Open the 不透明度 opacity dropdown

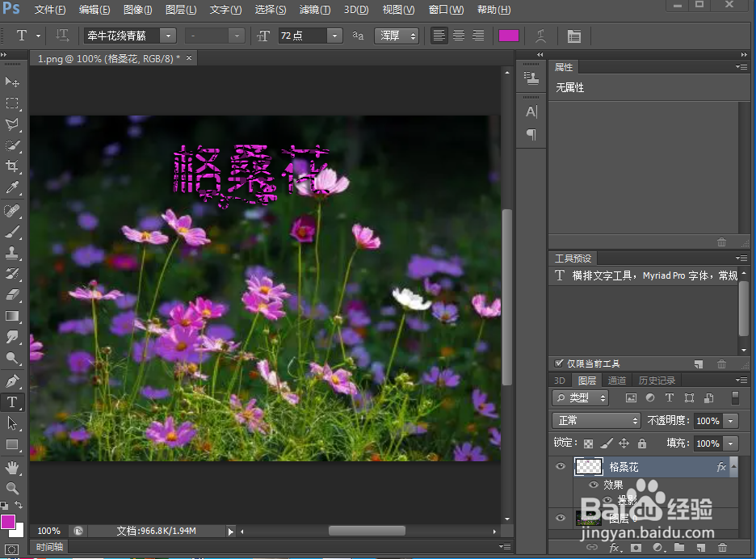click(x=731, y=421)
